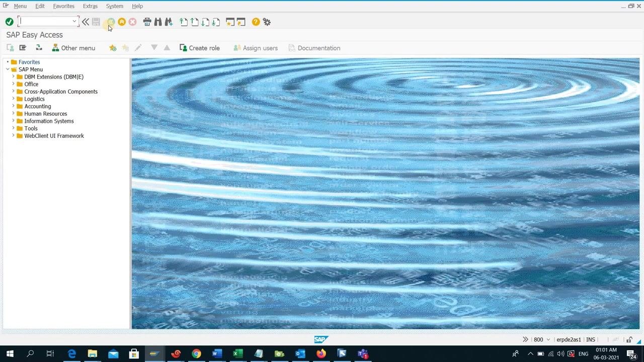Viewport: 644px width, 362px height.
Task: Expand the Logistics folder
Action: click(x=14, y=99)
